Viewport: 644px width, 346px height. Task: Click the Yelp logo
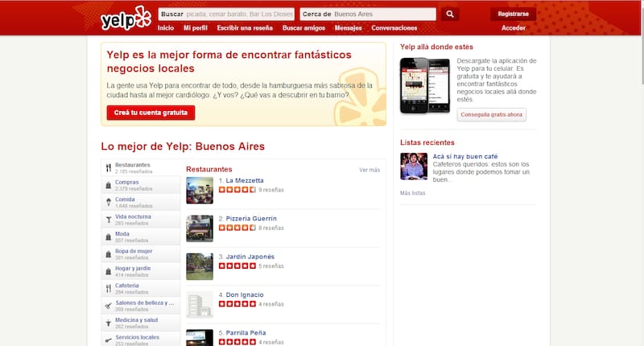pyautogui.click(x=125, y=19)
